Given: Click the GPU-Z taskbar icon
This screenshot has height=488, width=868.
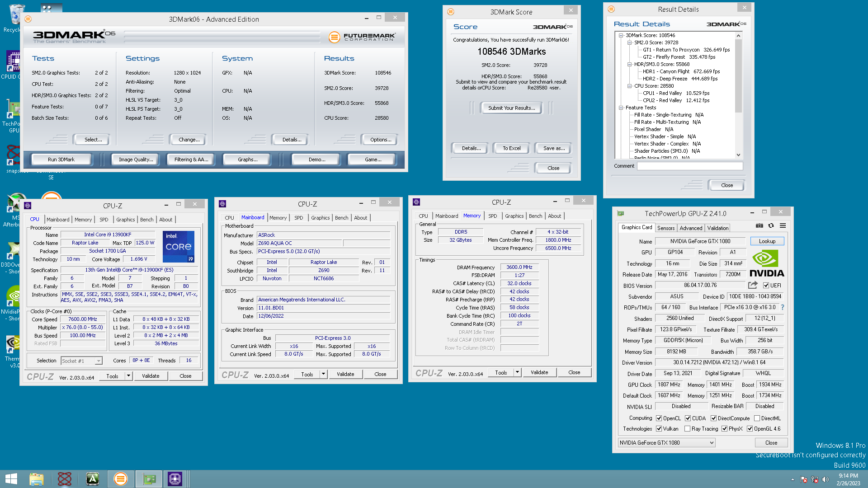Looking at the screenshot, I should coord(149,479).
